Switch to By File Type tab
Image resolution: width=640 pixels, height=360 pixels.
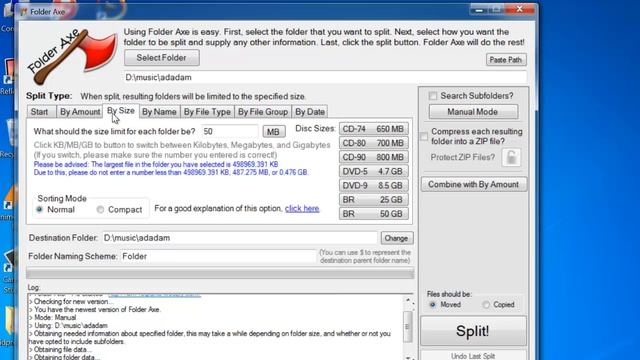[207, 111]
